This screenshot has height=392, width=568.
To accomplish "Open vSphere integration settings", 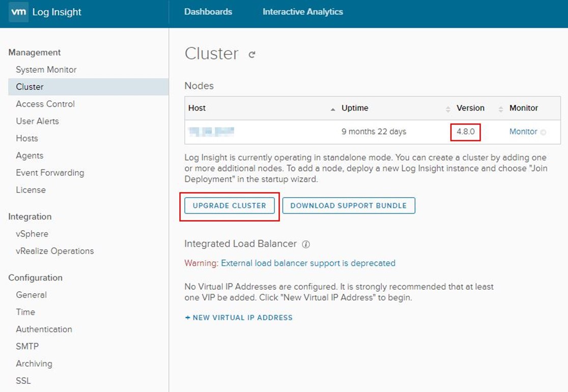I will tap(32, 234).
